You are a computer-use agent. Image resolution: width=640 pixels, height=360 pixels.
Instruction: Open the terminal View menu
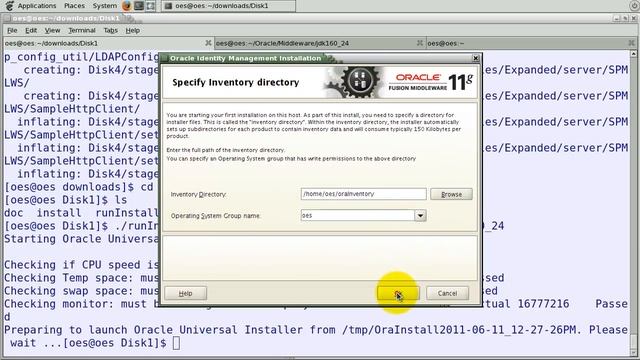pyautogui.click(x=52, y=30)
